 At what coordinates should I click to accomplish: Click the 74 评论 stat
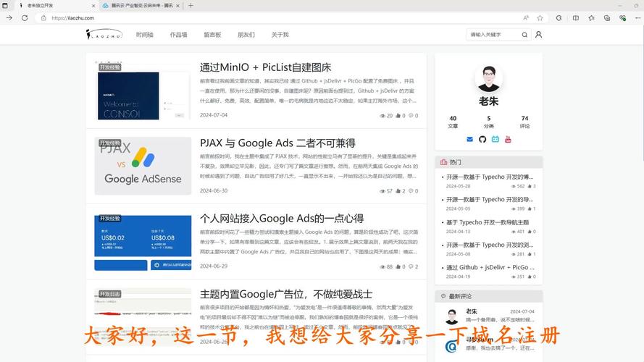point(524,122)
